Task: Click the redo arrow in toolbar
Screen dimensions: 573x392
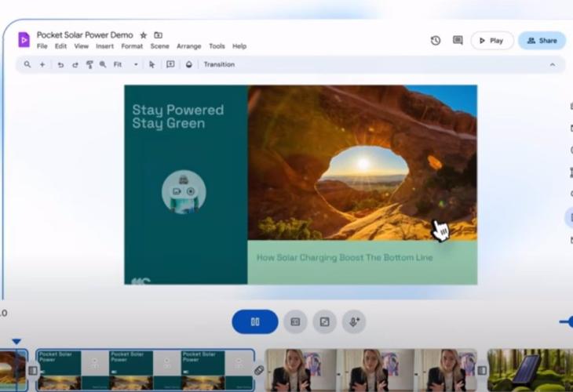Action: (x=75, y=65)
